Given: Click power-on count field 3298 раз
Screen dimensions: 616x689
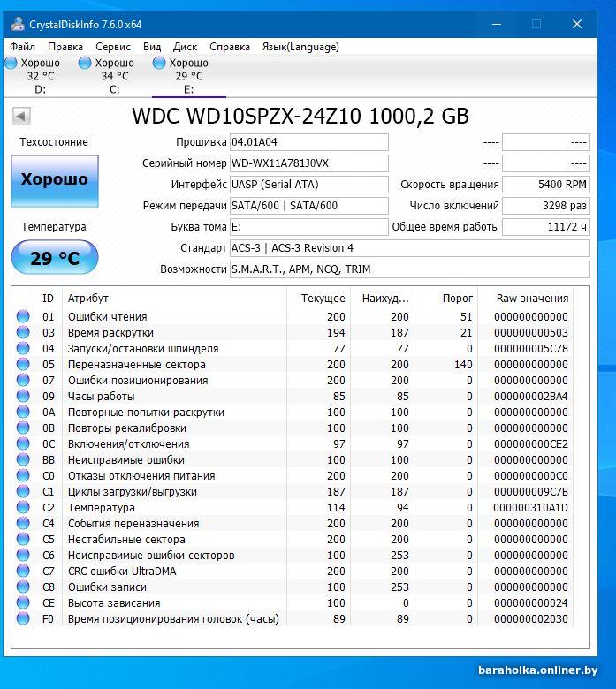Looking at the screenshot, I should pos(546,206).
